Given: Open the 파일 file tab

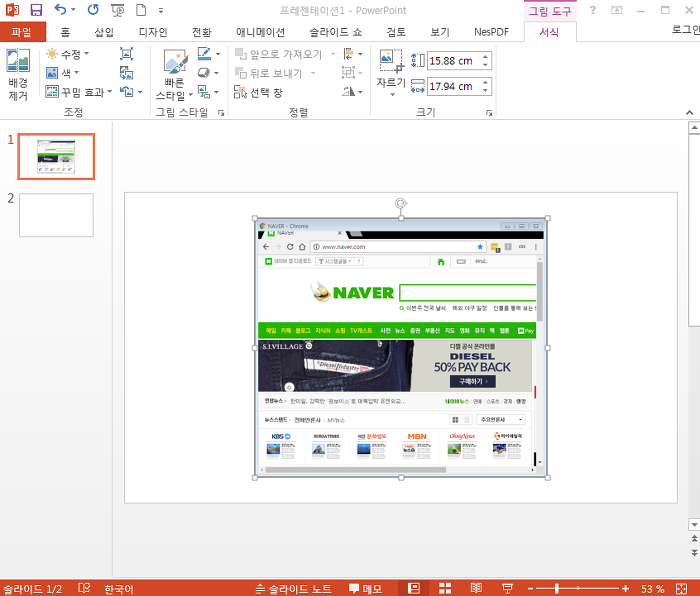Looking at the screenshot, I should tap(22, 32).
